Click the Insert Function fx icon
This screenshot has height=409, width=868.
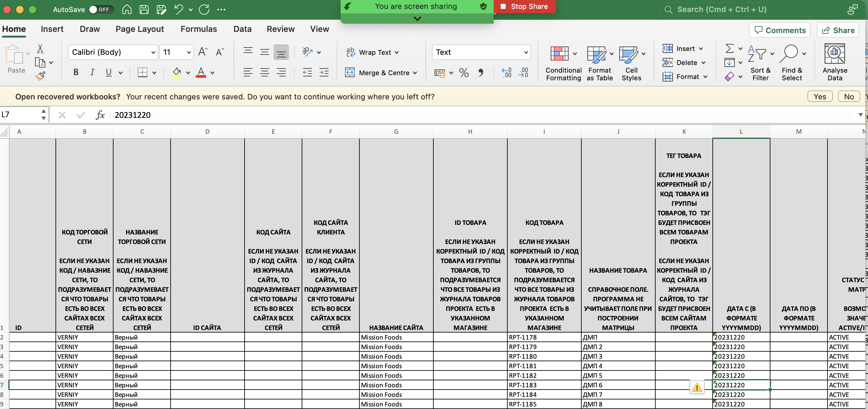100,115
